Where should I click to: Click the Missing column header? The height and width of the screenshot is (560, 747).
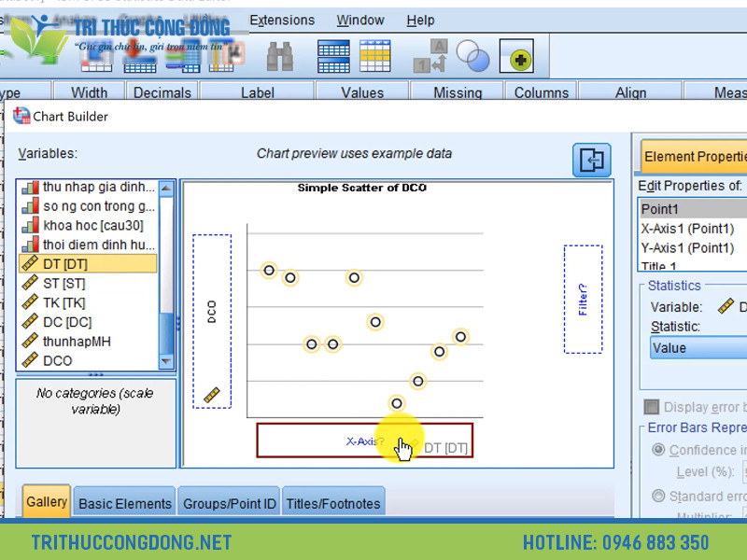tap(458, 91)
